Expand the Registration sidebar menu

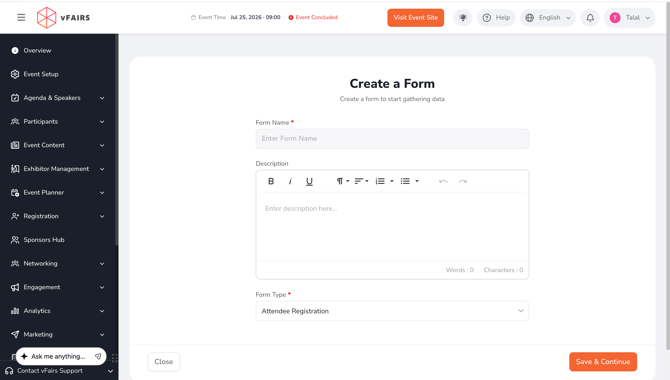pos(58,216)
